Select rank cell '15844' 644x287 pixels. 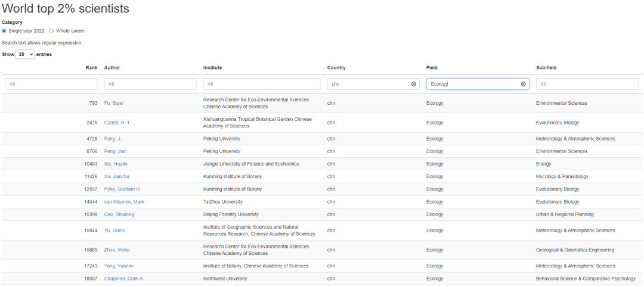[91, 230]
